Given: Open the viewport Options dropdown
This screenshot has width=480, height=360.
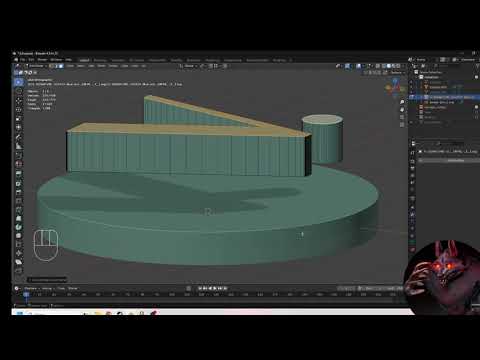Looking at the screenshot, I should (x=397, y=72).
